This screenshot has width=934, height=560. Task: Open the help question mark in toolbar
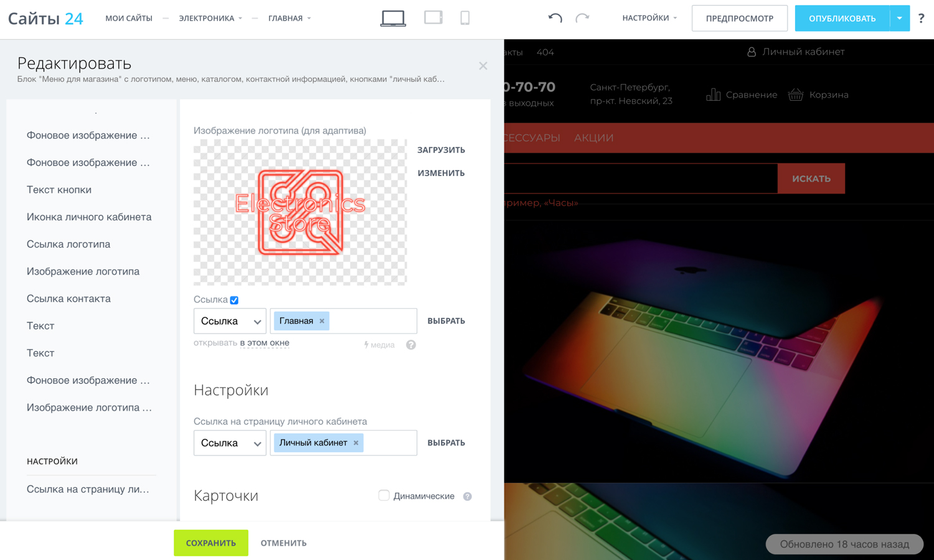(921, 18)
